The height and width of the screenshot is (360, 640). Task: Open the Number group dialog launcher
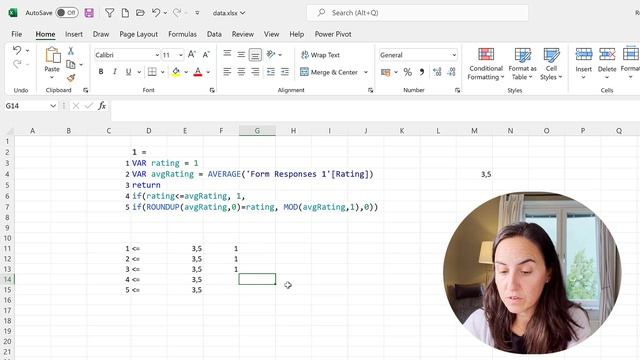(x=457, y=90)
